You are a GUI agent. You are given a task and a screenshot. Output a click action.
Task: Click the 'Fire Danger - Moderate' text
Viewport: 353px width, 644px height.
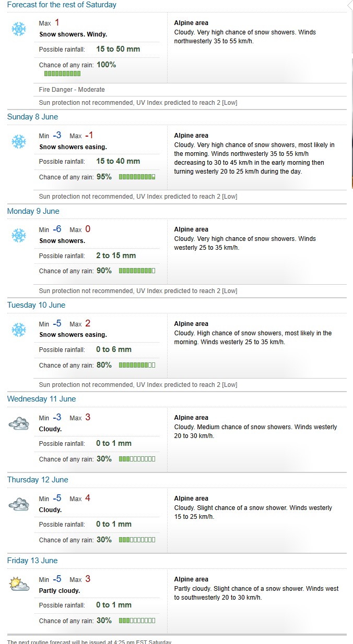point(72,90)
